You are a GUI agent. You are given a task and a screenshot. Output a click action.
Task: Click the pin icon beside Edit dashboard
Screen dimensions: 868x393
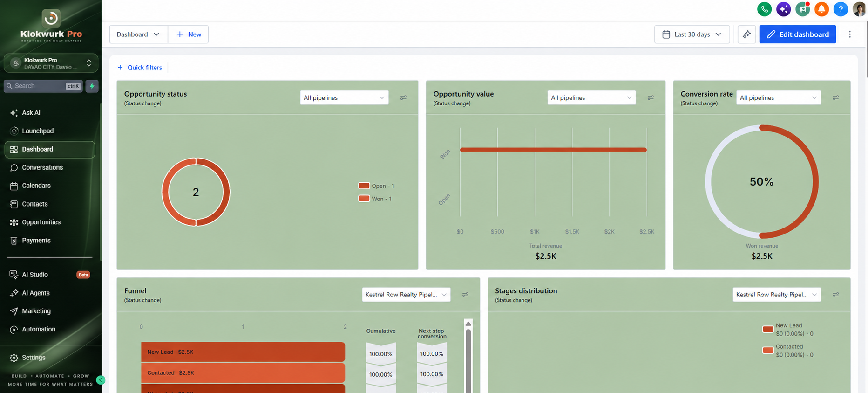click(746, 34)
